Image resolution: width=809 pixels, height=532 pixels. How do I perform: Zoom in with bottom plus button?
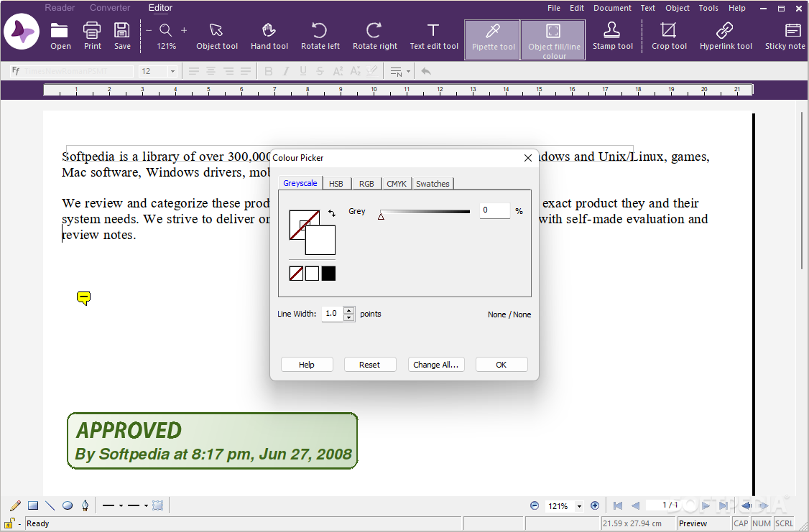pos(595,505)
